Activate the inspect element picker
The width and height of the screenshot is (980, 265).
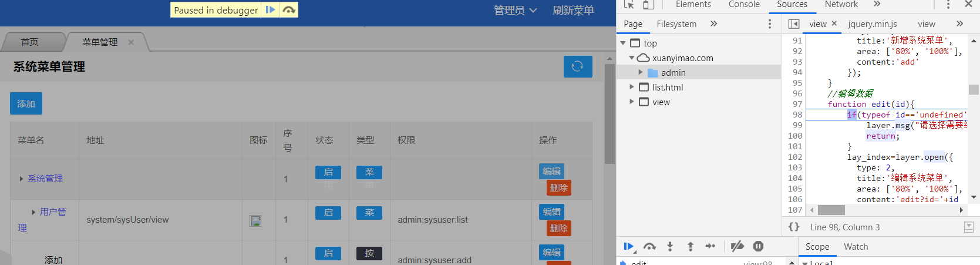point(629,5)
